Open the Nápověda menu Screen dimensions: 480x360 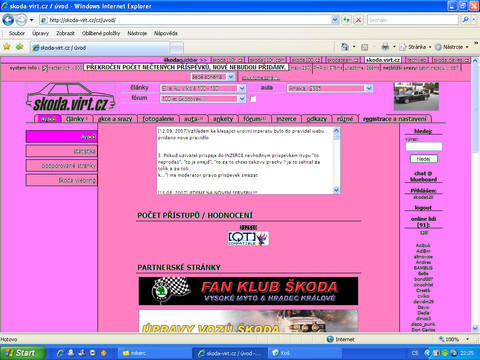[166, 33]
